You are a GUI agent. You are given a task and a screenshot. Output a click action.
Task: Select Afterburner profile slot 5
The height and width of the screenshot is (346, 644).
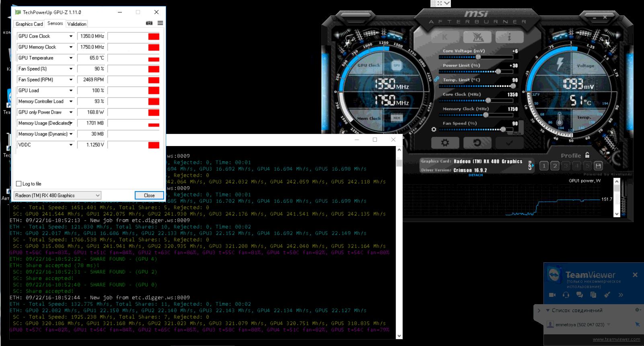tap(587, 166)
